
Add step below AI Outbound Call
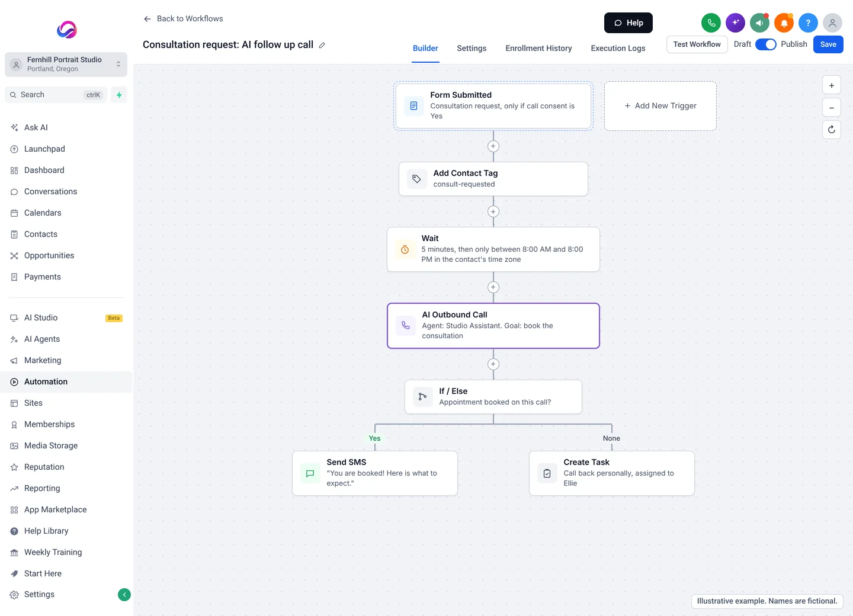(x=493, y=364)
